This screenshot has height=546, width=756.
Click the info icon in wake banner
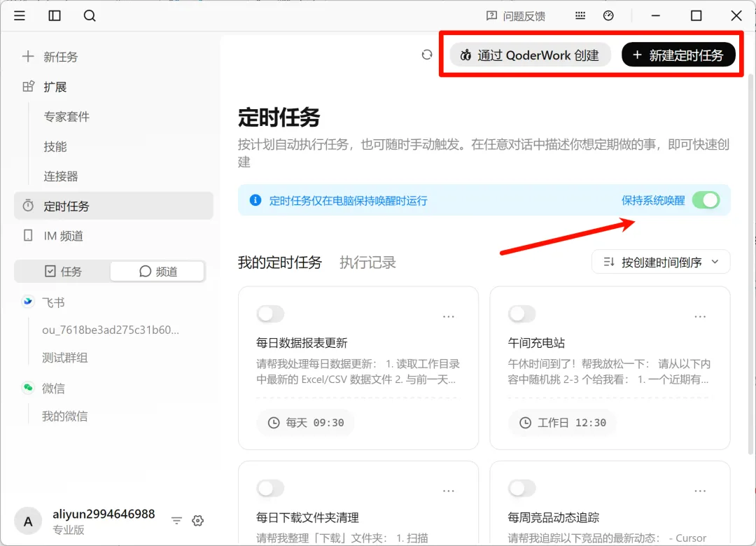click(255, 200)
